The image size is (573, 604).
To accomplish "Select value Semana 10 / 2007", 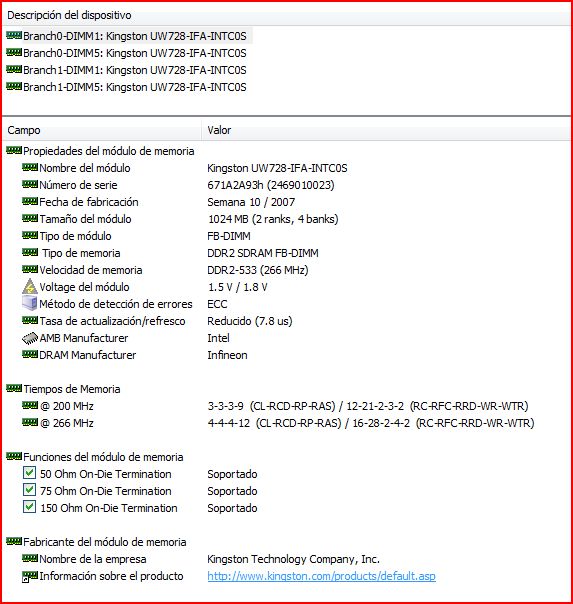I will [251, 202].
